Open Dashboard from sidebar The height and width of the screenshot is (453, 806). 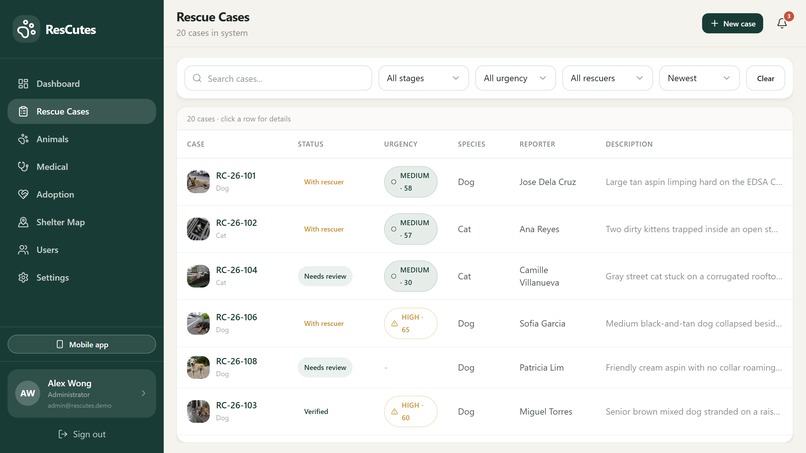[82, 84]
